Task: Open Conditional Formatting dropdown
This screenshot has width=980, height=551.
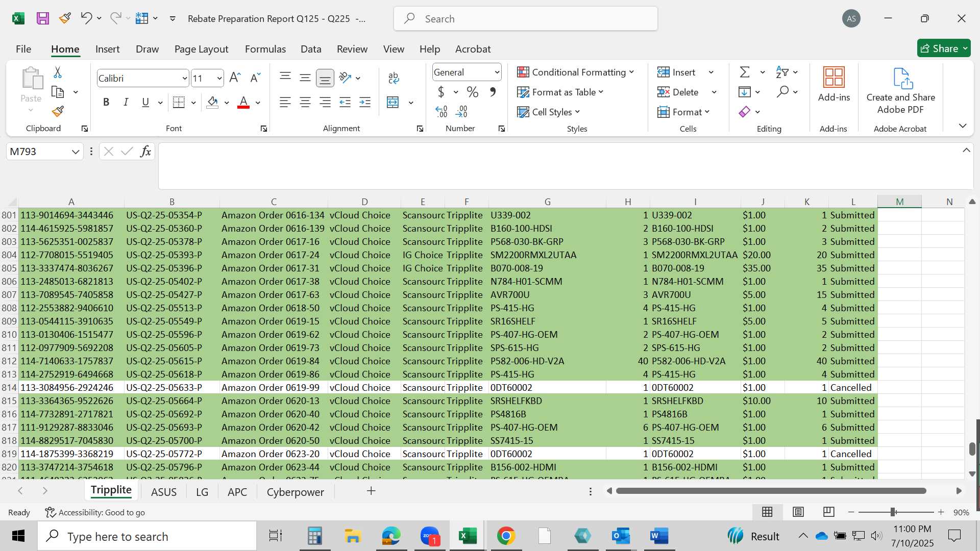Action: point(575,72)
